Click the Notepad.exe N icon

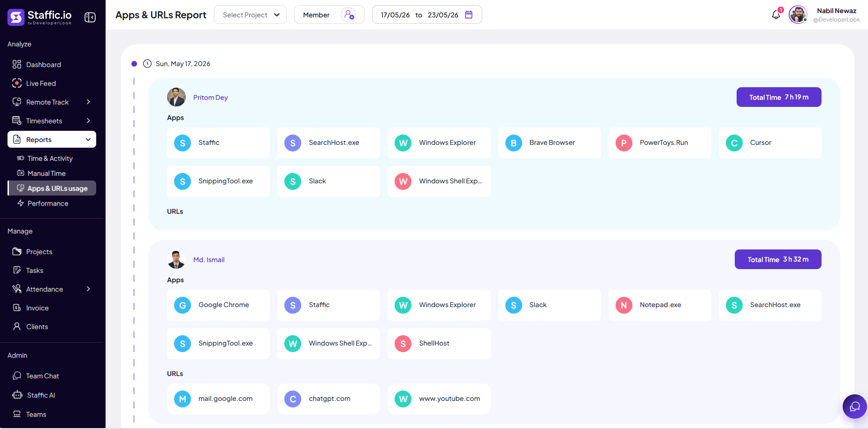click(624, 305)
